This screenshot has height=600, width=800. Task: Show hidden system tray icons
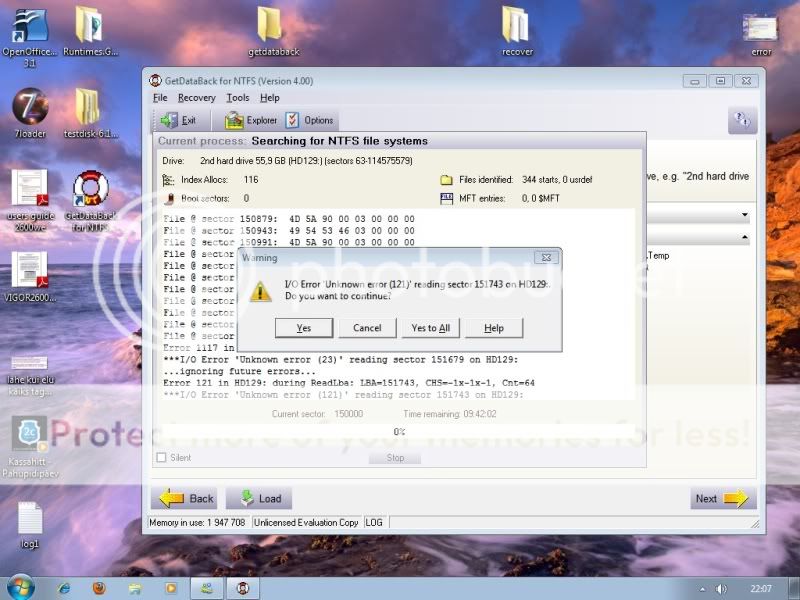click(x=703, y=589)
